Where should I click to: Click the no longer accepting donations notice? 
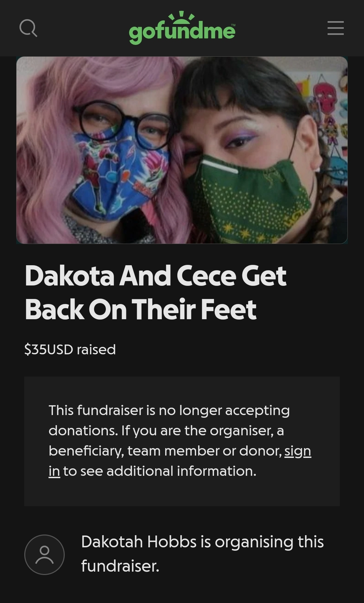pyautogui.click(x=182, y=441)
